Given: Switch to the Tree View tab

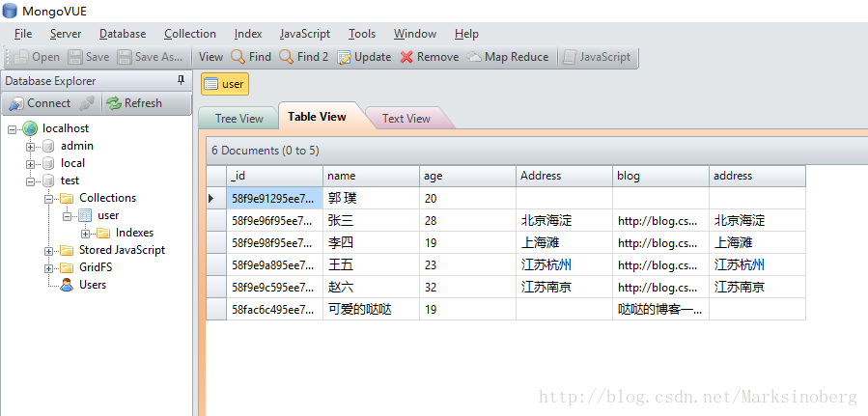Looking at the screenshot, I should coord(239,119).
